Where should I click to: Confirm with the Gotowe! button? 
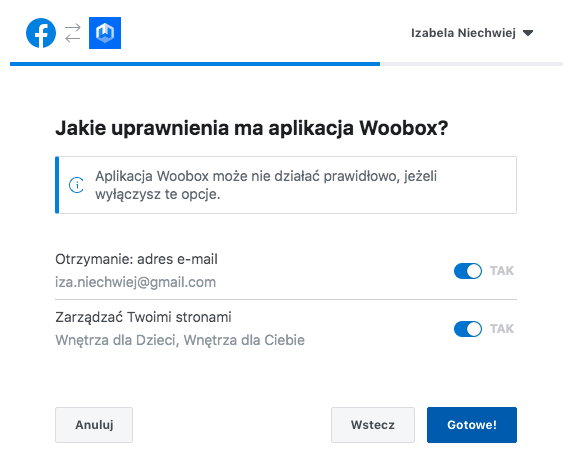click(472, 425)
